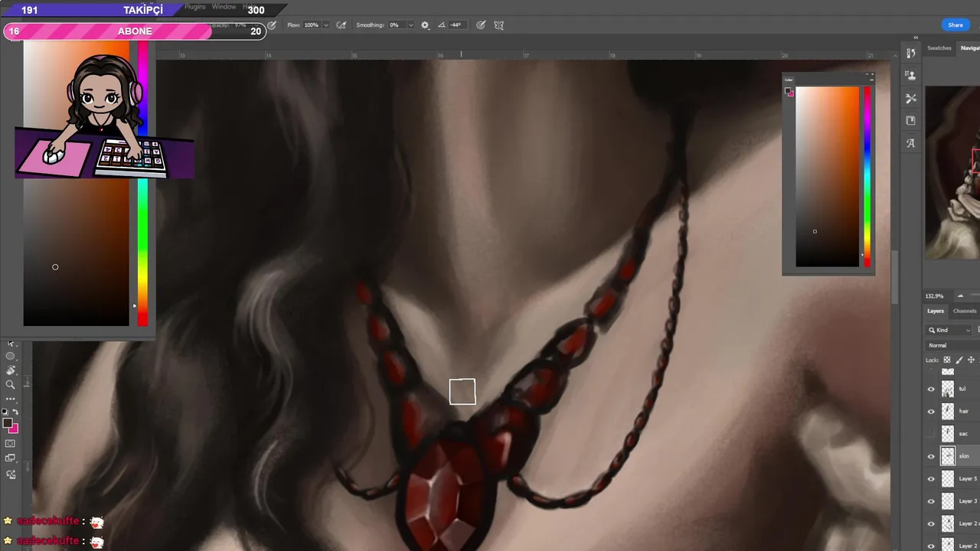Click the Smoothing value field
980x551 pixels.
coord(395,25)
